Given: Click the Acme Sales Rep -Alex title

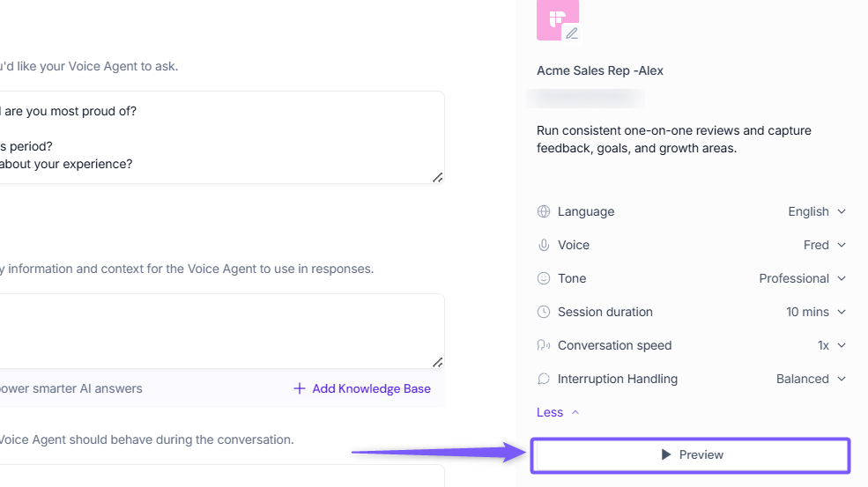Looking at the screenshot, I should coord(599,70).
